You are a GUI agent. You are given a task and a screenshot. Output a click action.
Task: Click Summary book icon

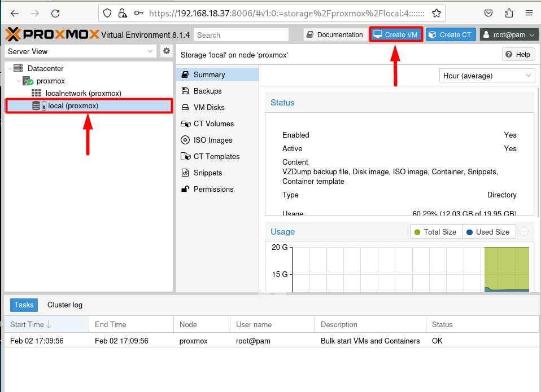[x=185, y=74]
